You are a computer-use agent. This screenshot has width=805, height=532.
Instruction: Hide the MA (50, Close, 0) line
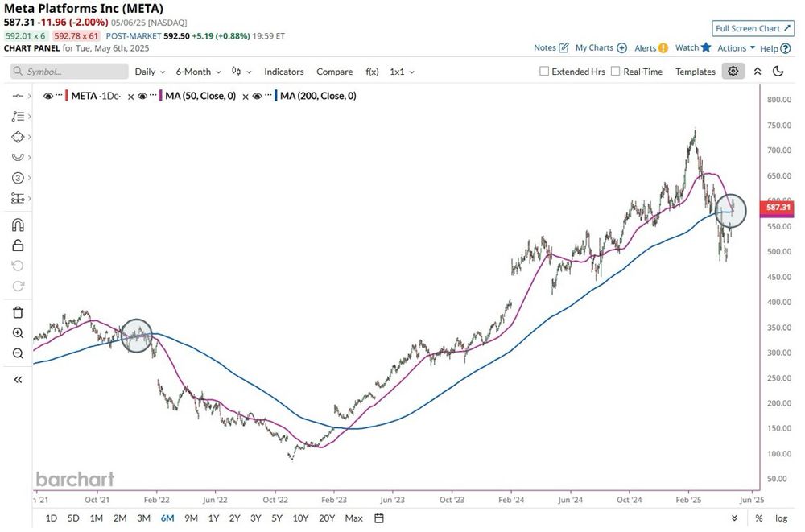coord(142,96)
